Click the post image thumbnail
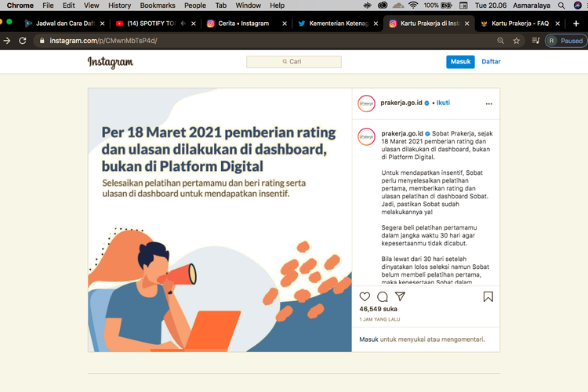This screenshot has width=588, height=392. (x=220, y=220)
